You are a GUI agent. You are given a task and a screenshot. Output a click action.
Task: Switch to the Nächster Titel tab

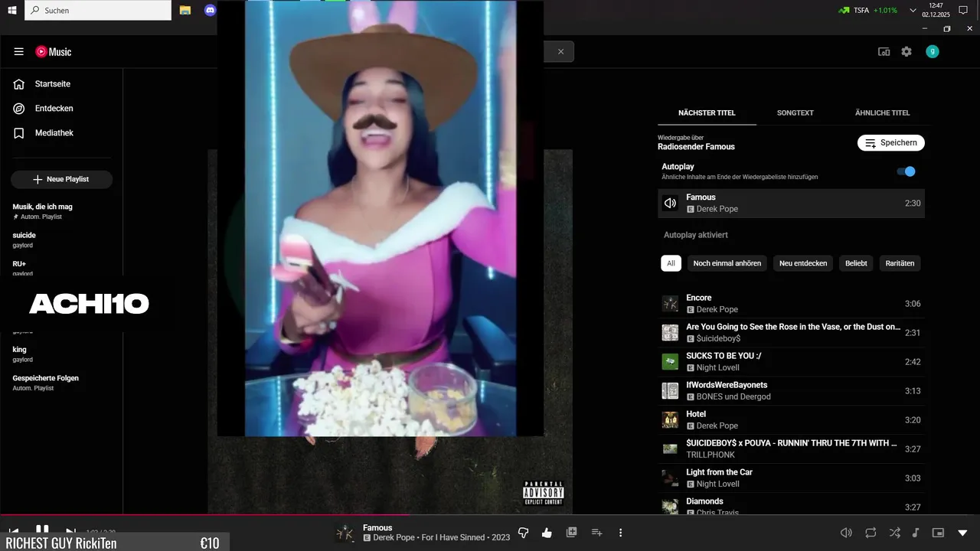point(707,112)
